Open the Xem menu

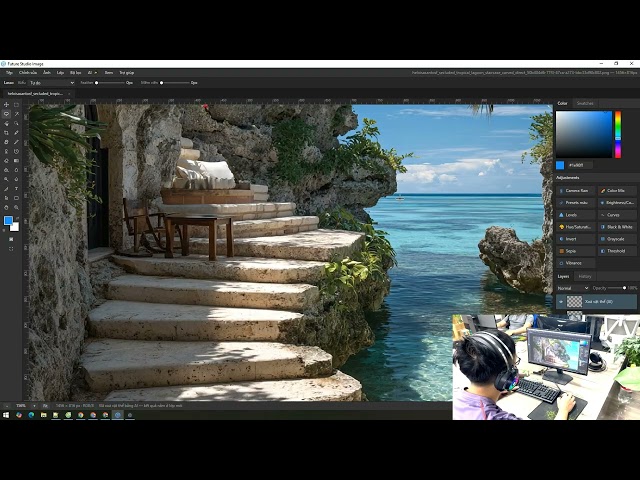tap(109, 73)
